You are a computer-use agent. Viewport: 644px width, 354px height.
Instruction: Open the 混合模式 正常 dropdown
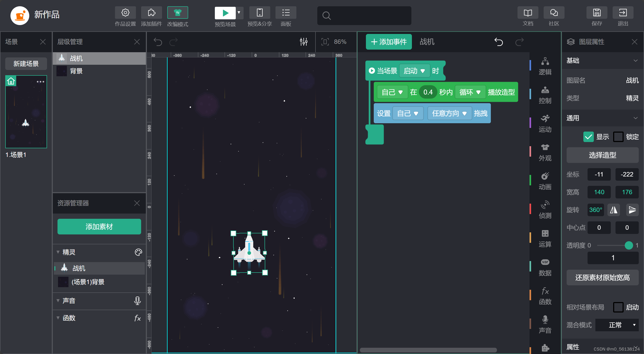tap(617, 325)
